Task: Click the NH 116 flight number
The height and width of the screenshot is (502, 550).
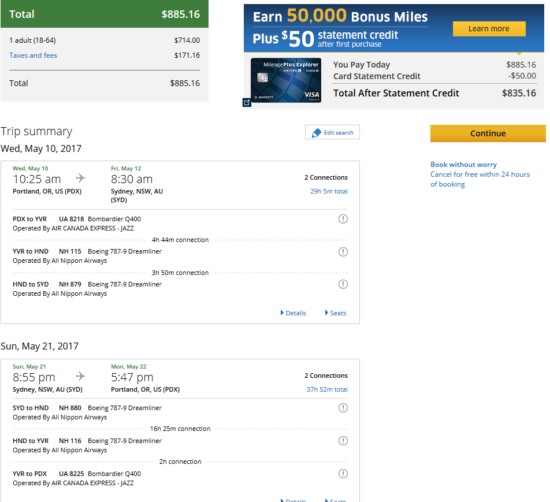Action: [70, 441]
